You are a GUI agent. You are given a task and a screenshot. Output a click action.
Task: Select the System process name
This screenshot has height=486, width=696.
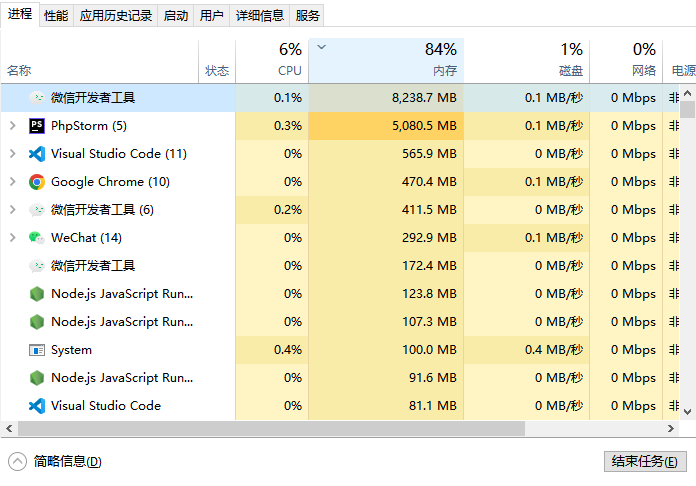point(71,350)
